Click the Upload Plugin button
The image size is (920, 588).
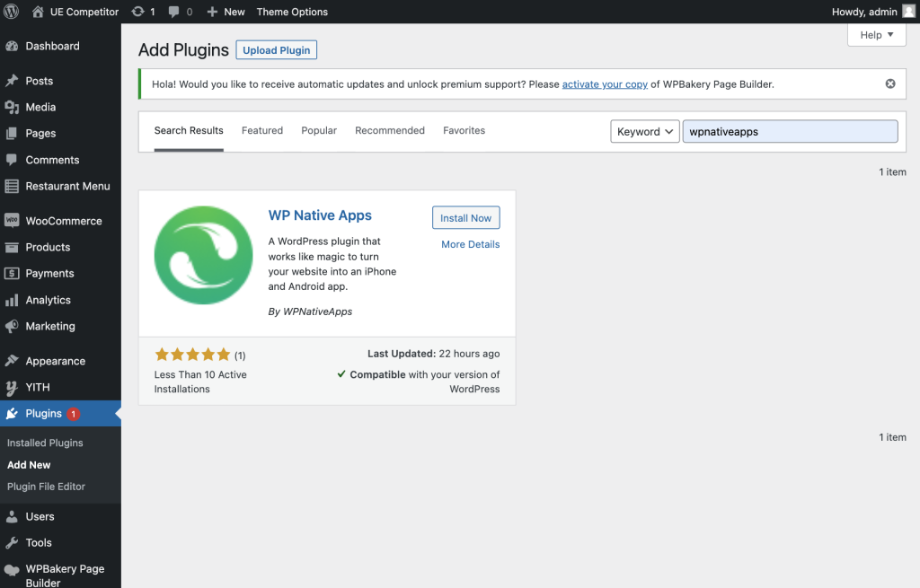point(277,50)
